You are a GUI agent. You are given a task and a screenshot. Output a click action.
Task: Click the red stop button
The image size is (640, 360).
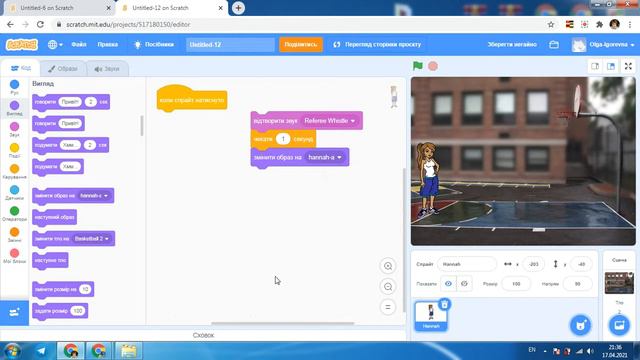pos(433,66)
